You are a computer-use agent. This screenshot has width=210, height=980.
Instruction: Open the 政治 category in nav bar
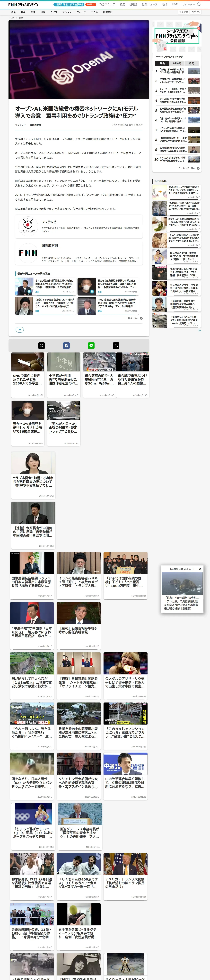14,12
